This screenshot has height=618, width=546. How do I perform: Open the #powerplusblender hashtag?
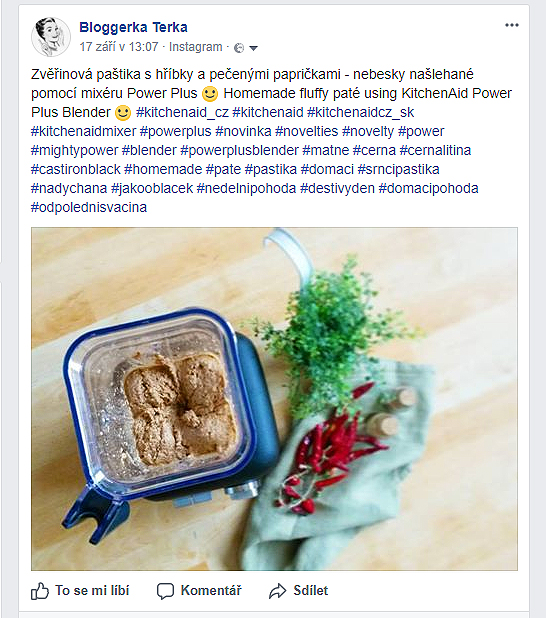pyautogui.click(x=239, y=150)
